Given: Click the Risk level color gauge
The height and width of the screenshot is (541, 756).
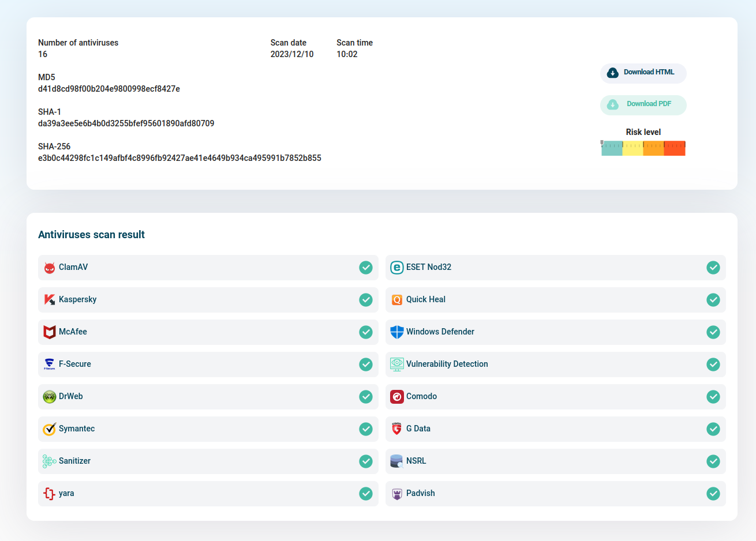Looking at the screenshot, I should click(x=643, y=148).
